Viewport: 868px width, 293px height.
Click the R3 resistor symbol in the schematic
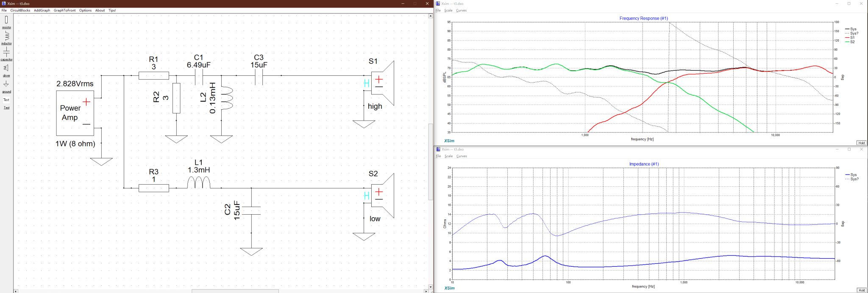[x=153, y=188]
